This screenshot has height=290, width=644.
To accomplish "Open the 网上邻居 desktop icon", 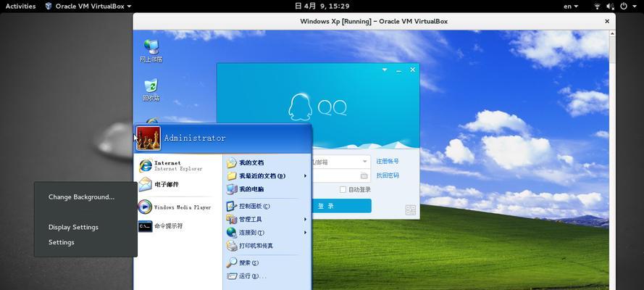I will 151,50.
